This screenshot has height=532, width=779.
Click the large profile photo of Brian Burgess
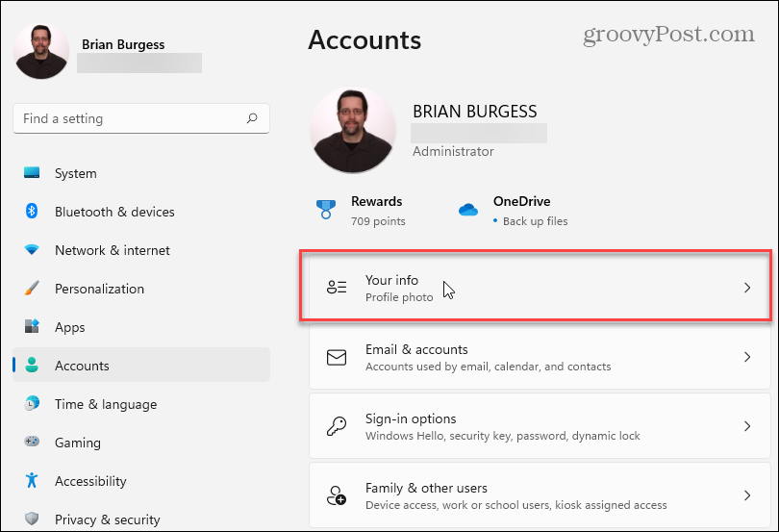353,130
